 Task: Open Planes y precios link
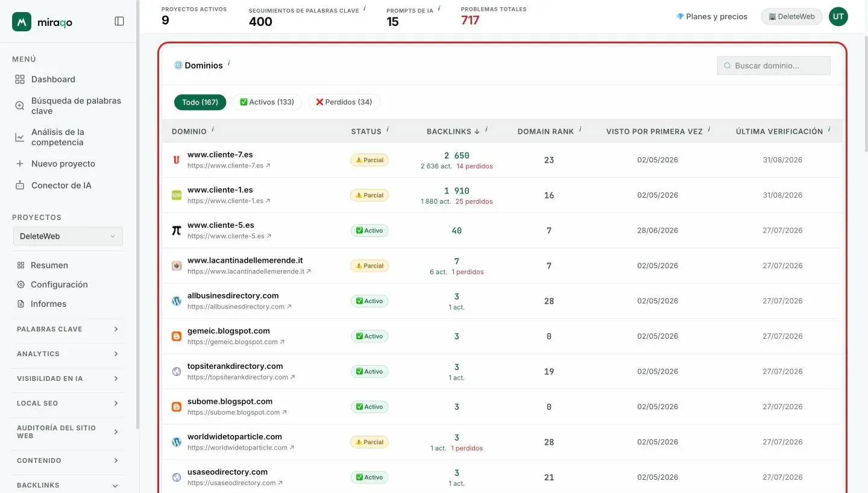click(712, 16)
